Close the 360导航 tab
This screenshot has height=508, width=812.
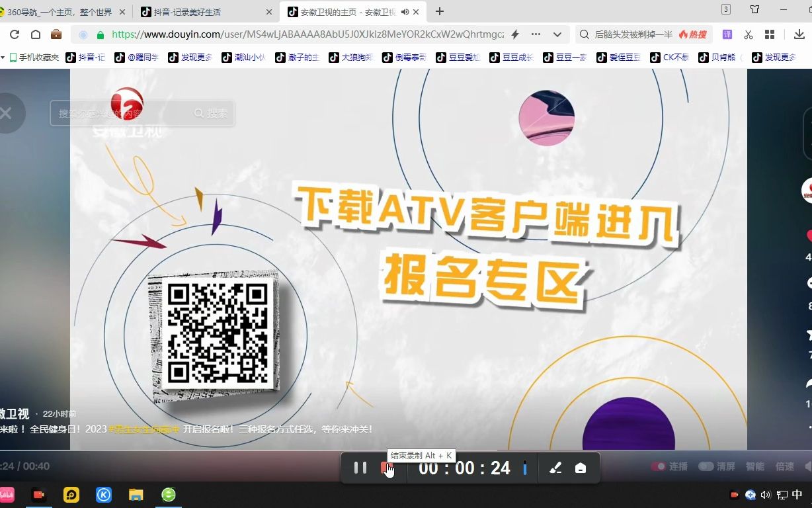click(122, 12)
